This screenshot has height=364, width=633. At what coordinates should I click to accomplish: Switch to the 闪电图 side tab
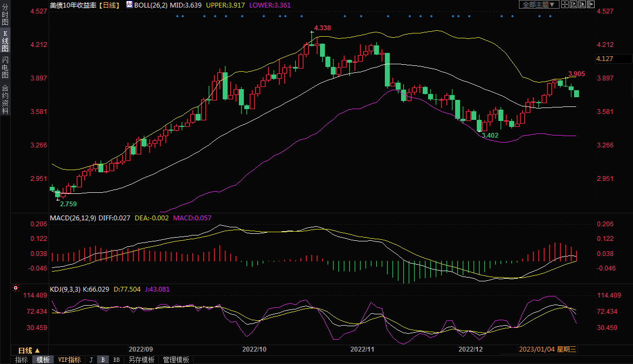[x=5, y=68]
